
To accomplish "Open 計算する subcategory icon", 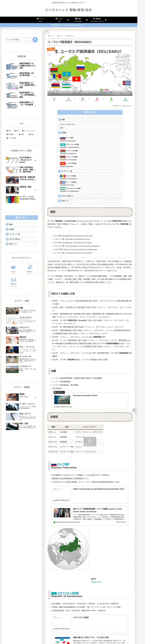I will [x=30, y=270].
